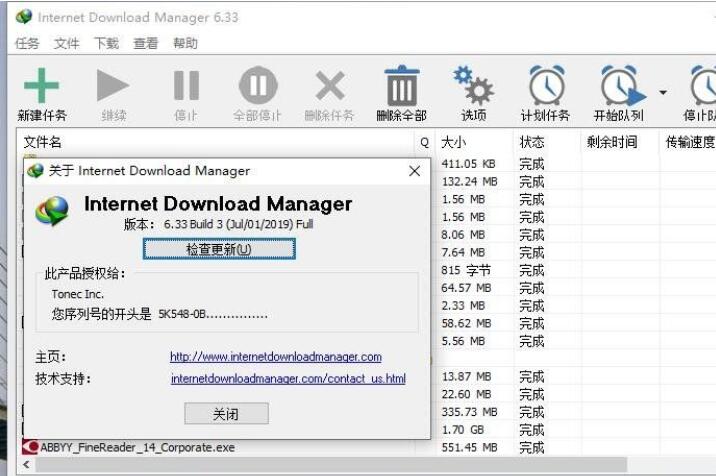Screen dimensions: 716x476
Task: Click the large IDM globe logo
Action: [53, 211]
